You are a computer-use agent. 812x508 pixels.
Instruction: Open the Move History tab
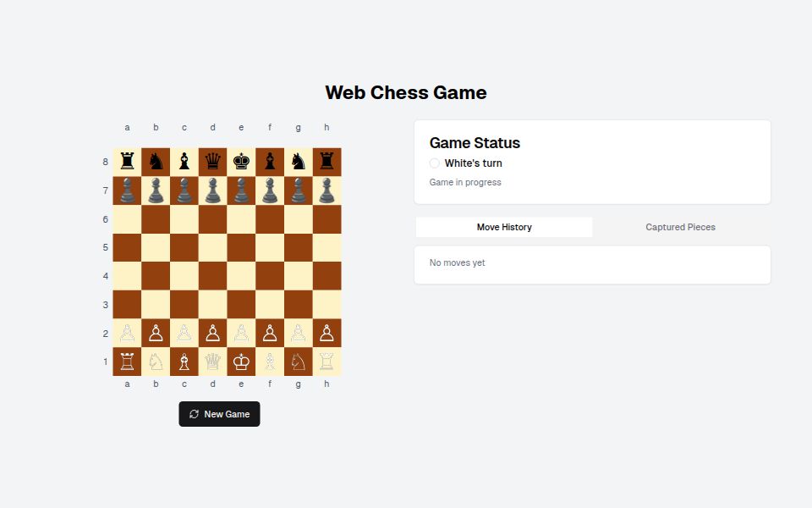point(503,227)
